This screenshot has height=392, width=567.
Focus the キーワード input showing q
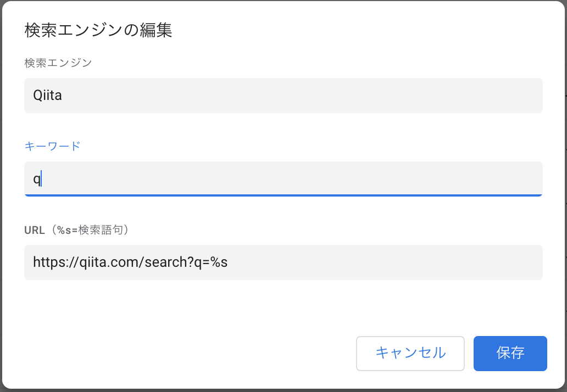tap(283, 178)
